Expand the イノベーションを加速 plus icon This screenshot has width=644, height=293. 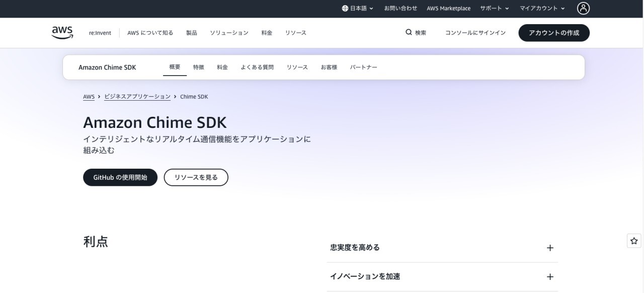click(550, 277)
